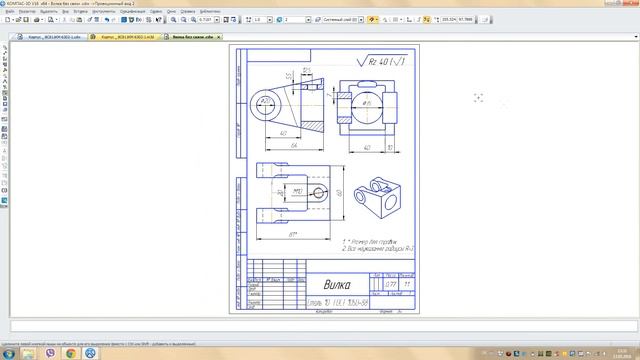Screen dimensions: 640x360
Task: Expand the Grid icon dropdown arrow
Action: [401, 20]
